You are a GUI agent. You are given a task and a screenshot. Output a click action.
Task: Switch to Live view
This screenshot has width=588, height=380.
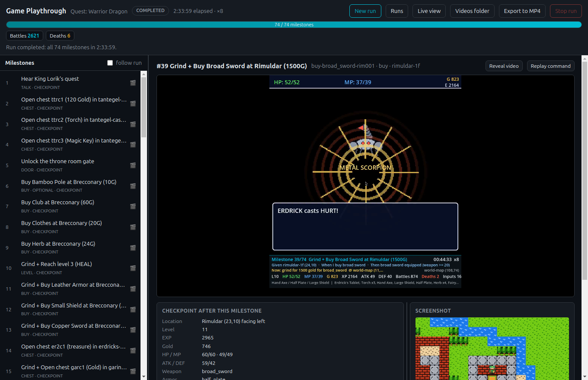(x=429, y=11)
